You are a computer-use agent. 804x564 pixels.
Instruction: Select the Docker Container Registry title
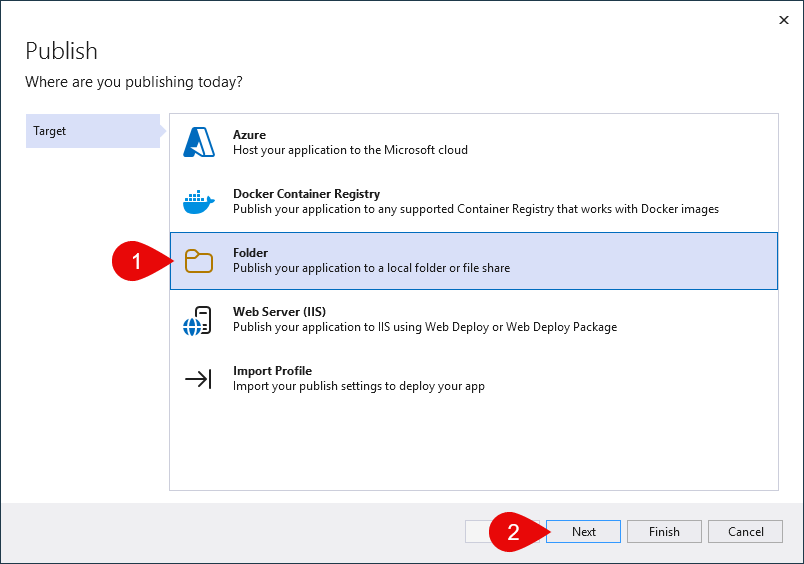[306, 194]
